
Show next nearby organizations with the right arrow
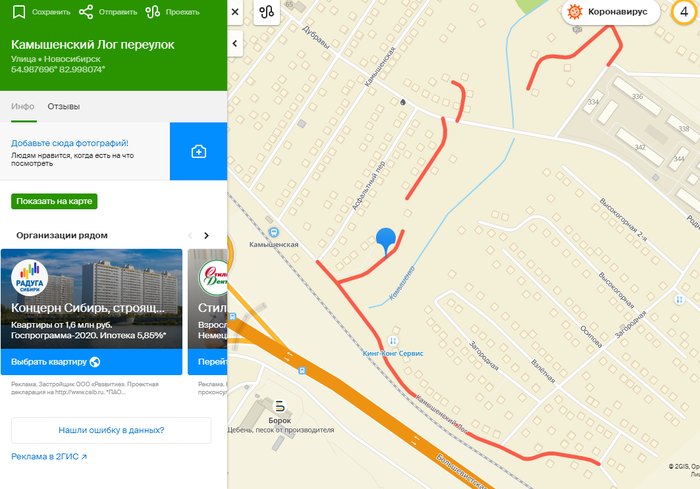[x=206, y=235]
